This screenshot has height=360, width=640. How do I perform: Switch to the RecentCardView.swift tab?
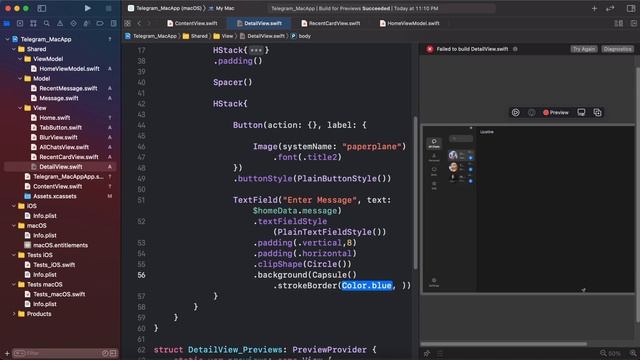coord(331,24)
